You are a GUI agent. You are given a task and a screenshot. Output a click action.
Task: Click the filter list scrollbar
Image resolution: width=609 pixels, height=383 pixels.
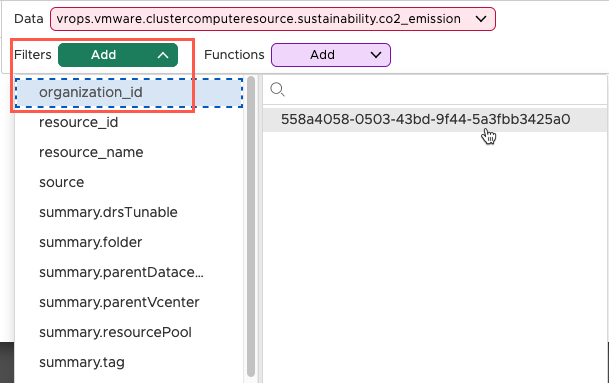click(251, 226)
